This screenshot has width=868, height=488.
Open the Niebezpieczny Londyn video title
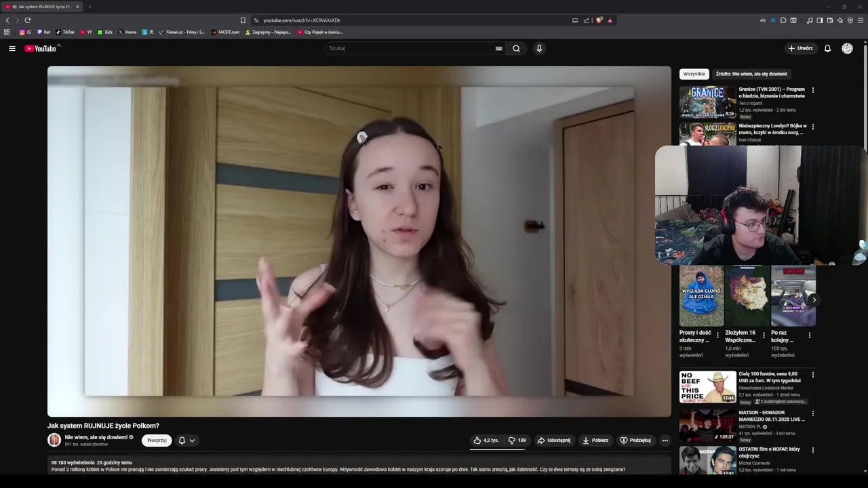[772, 129]
